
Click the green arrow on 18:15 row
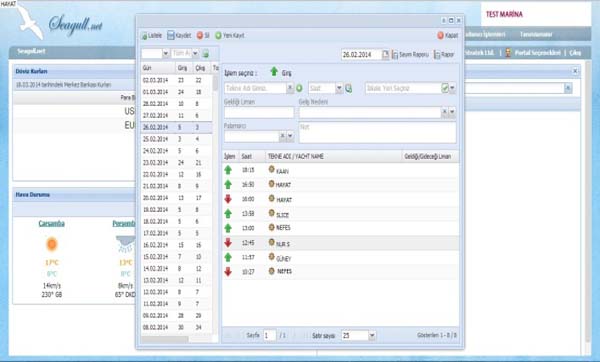228,170
